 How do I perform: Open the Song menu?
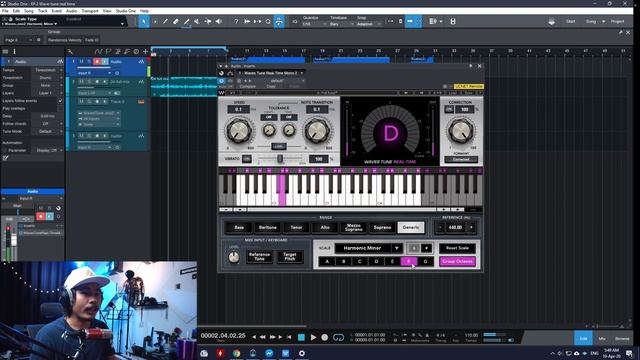(29, 11)
